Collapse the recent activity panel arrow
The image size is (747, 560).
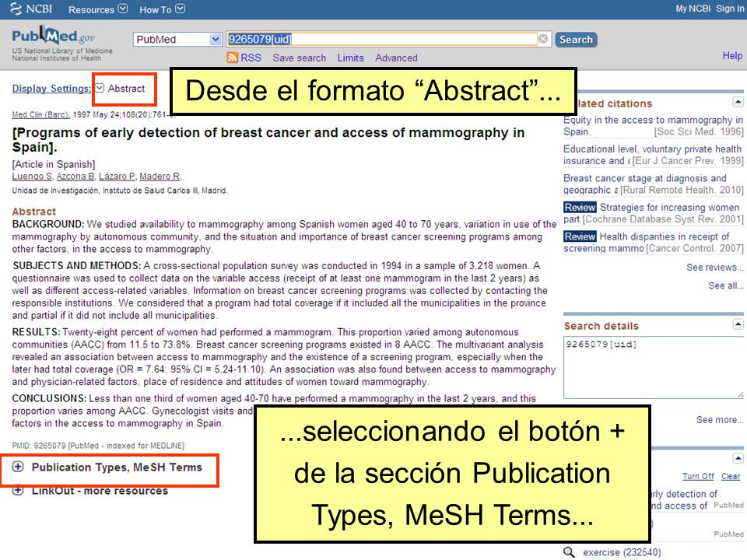tap(738, 458)
